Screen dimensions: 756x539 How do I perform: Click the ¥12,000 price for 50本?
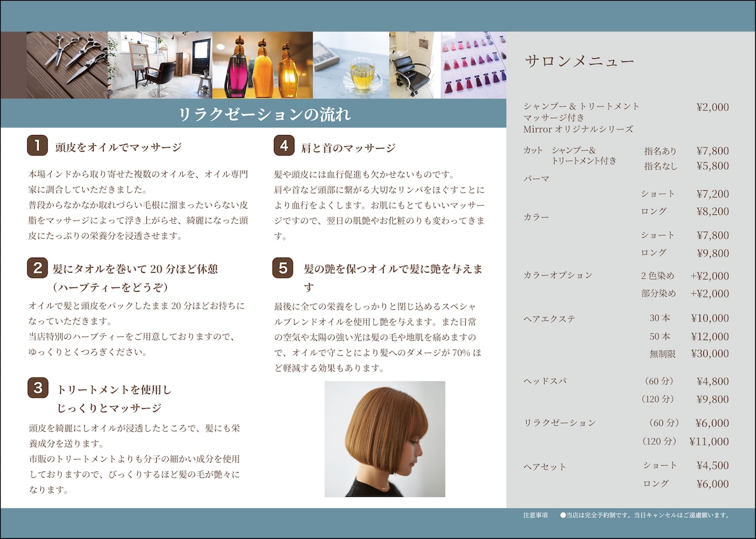710,336
